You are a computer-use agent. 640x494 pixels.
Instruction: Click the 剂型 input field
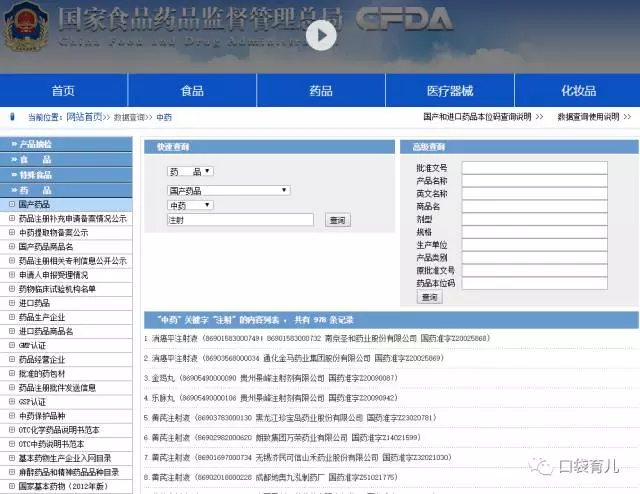pyautogui.click(x=534, y=219)
